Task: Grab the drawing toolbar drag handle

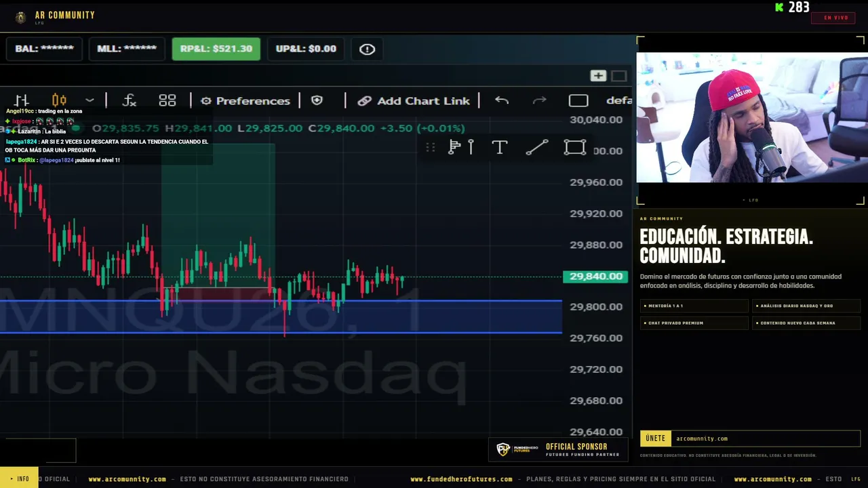Action: [430, 147]
